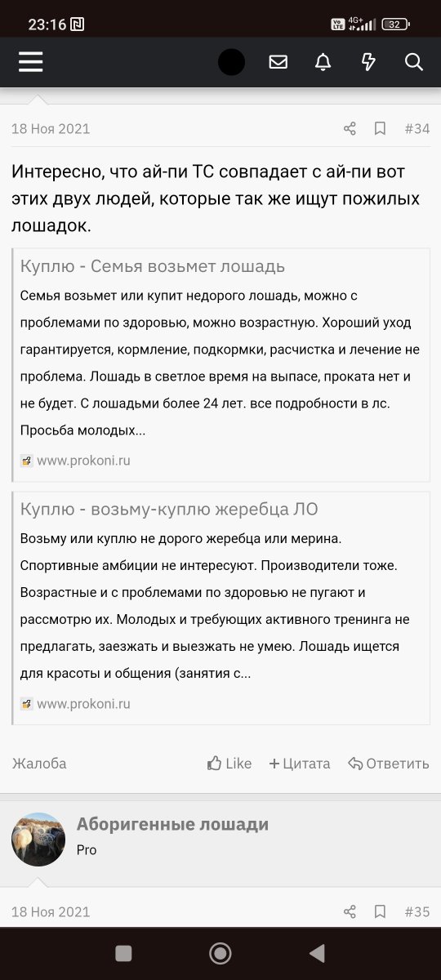441x980 pixels.
Task: Open the lightning bolt what's new icon
Action: tap(368, 62)
